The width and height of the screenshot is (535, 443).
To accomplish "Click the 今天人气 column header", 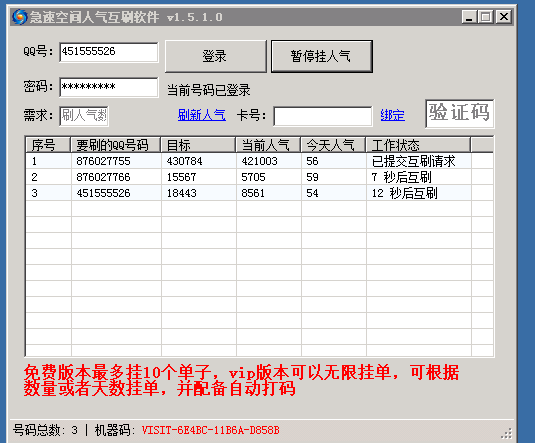I will (333, 145).
